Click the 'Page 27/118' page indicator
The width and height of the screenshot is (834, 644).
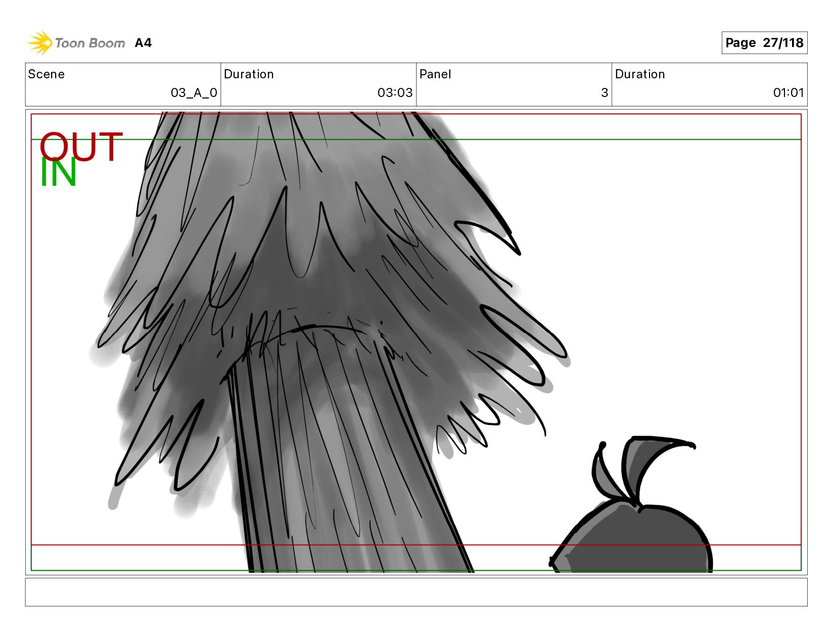coord(764,43)
